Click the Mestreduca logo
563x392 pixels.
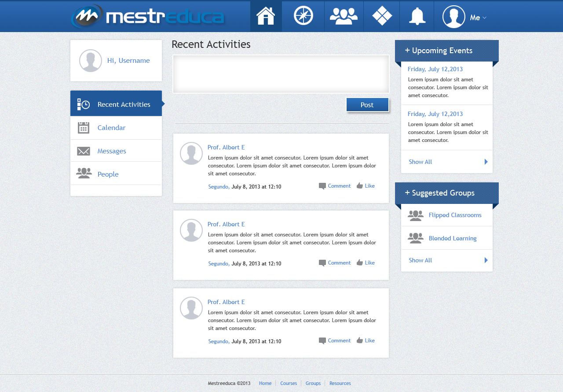click(x=147, y=17)
